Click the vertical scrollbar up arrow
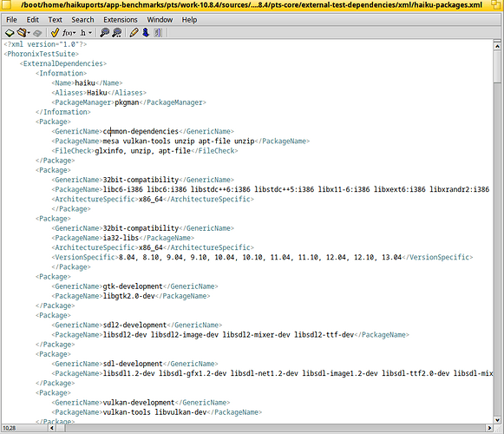The image size is (504, 434). pyautogui.click(x=497, y=46)
